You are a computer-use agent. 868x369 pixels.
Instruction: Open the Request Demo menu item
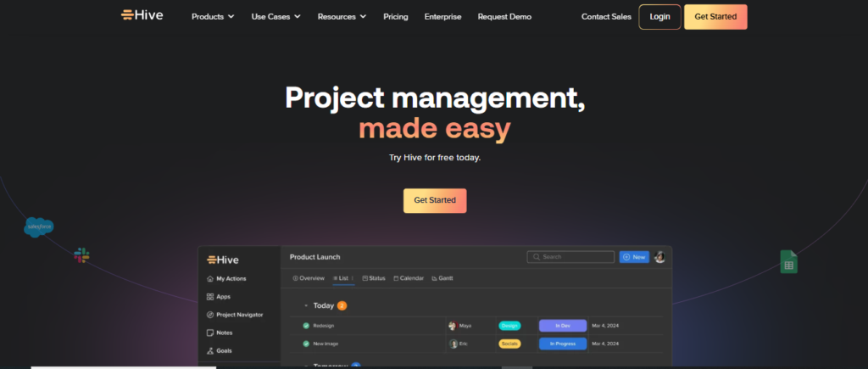(x=504, y=17)
